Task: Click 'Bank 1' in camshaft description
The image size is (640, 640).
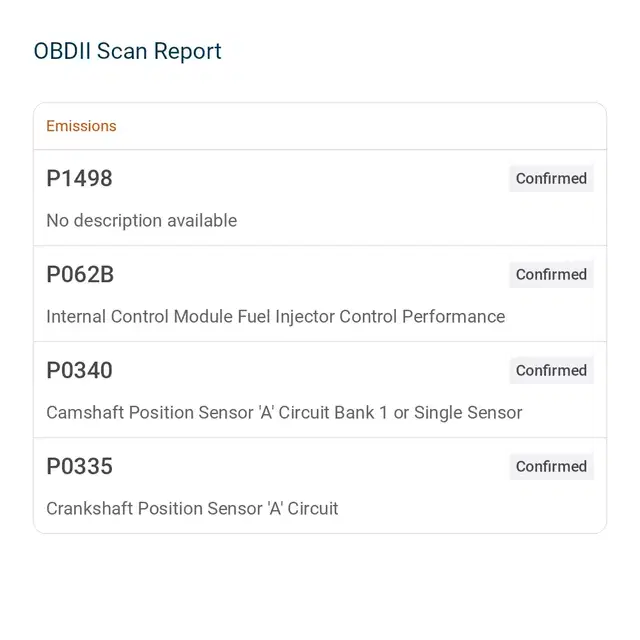Action: pyautogui.click(x=361, y=413)
